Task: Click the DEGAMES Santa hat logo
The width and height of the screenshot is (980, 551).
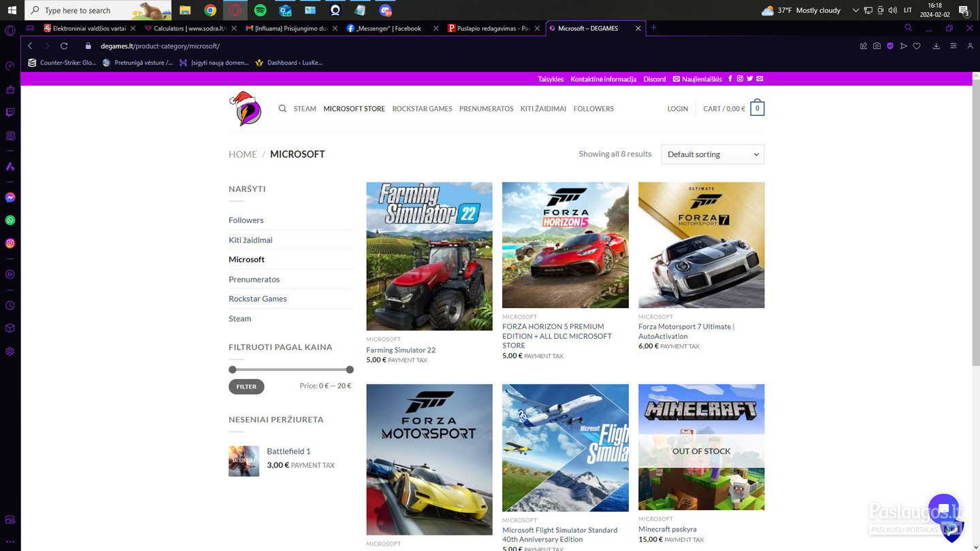Action: [245, 108]
